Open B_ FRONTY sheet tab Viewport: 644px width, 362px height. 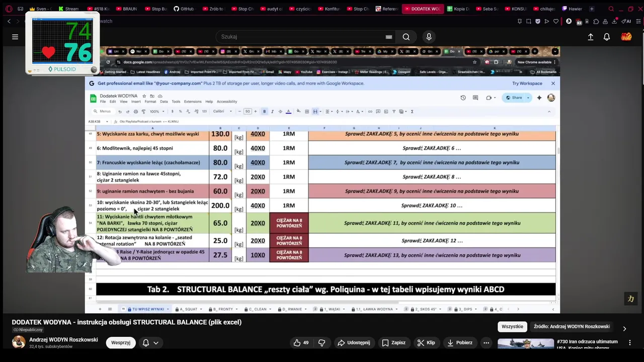point(222,309)
